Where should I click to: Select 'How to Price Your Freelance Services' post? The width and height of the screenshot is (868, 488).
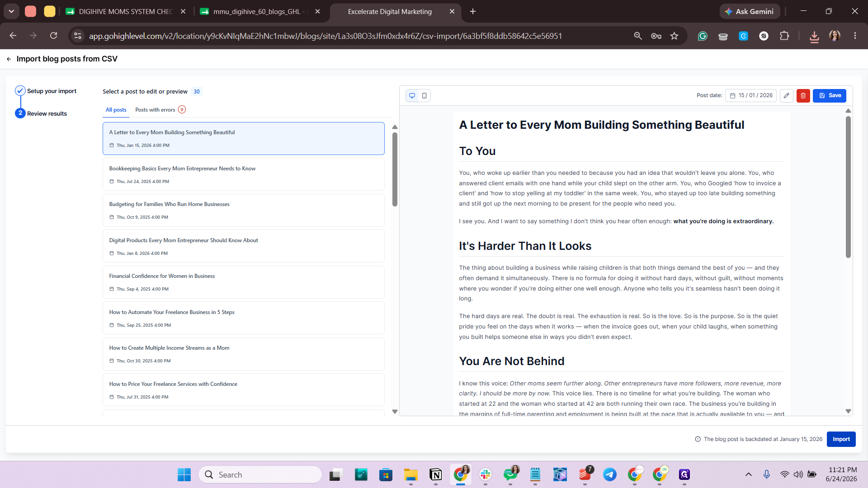(x=244, y=390)
